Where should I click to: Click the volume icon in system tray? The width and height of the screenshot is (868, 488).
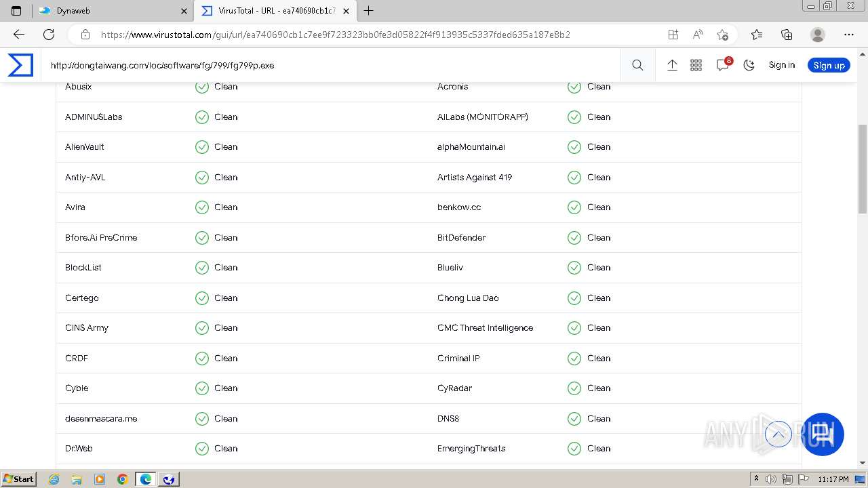click(x=772, y=479)
